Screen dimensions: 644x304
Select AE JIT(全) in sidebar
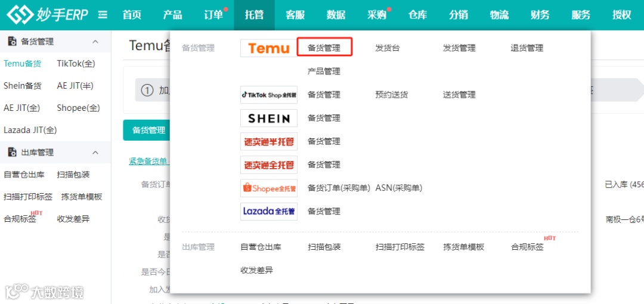click(x=22, y=108)
